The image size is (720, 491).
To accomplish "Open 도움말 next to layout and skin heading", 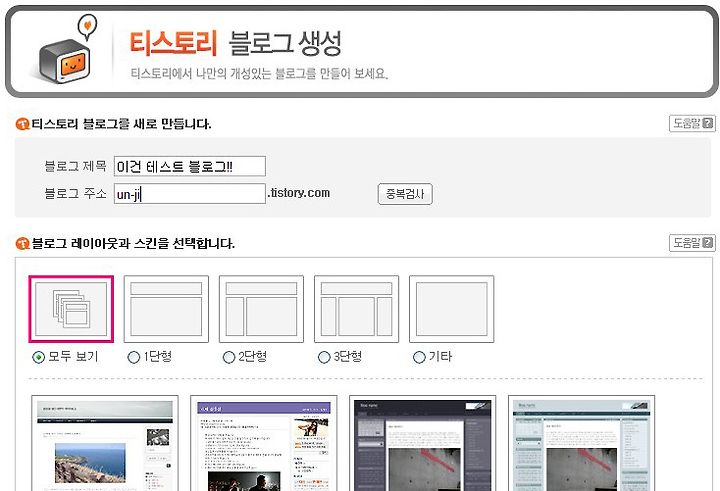I will coord(692,243).
